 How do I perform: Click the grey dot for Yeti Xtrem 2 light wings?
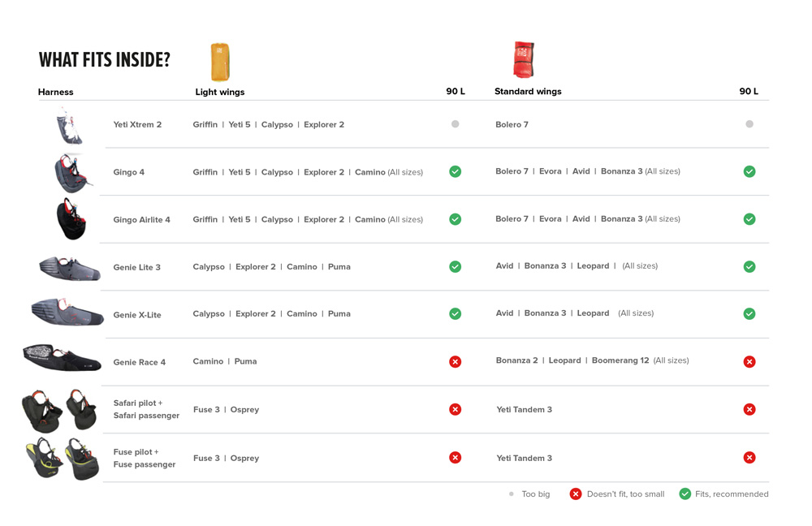pyautogui.click(x=456, y=123)
